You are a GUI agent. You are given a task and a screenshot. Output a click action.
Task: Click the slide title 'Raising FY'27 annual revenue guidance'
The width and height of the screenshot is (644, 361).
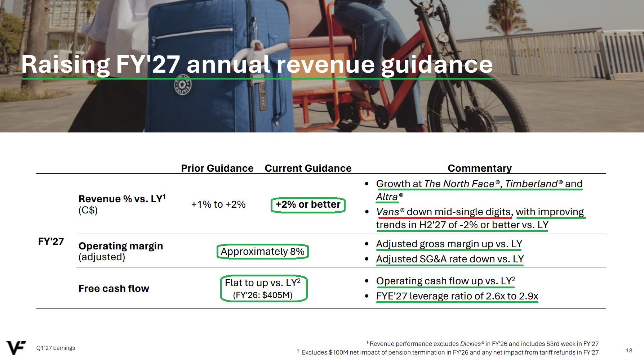click(257, 65)
